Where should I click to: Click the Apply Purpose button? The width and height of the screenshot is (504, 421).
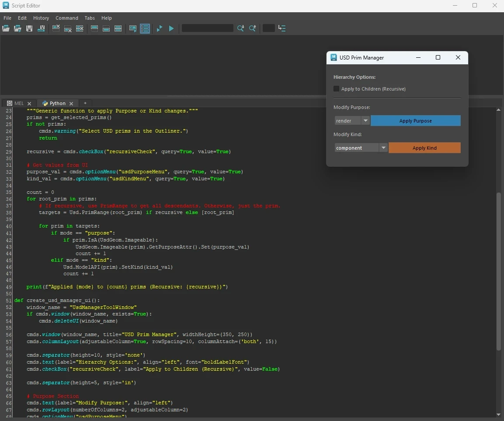click(x=415, y=120)
